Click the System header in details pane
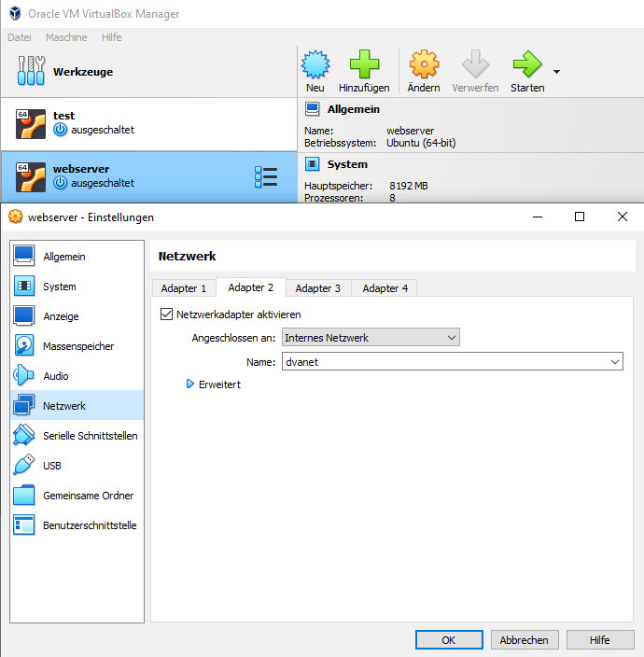 pos(347,164)
